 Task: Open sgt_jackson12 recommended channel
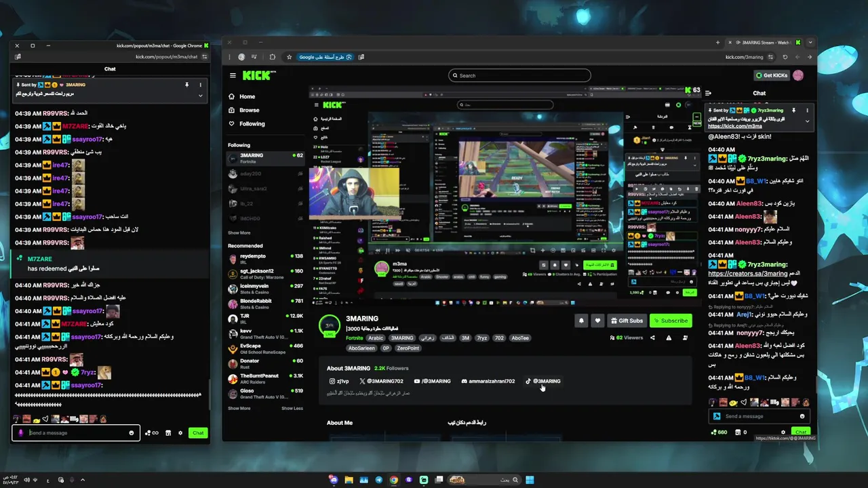[x=265, y=273]
